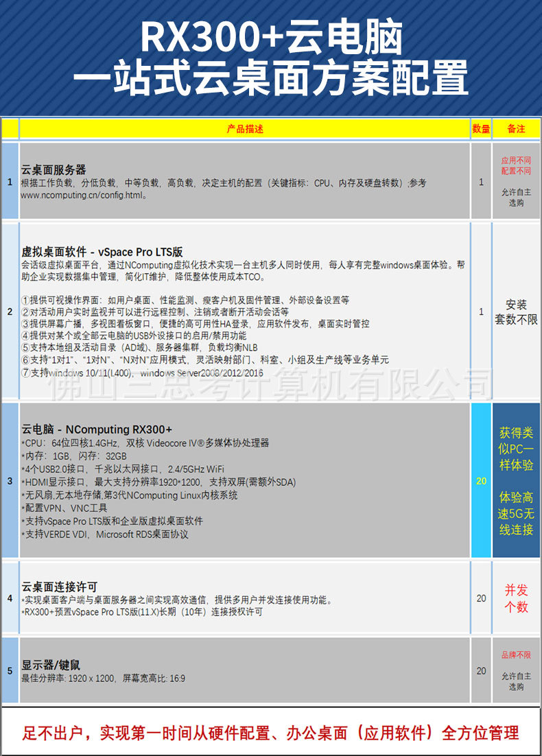The width and height of the screenshot is (542, 756).
Task: Select the '产品描述' column header
Action: coord(245,129)
